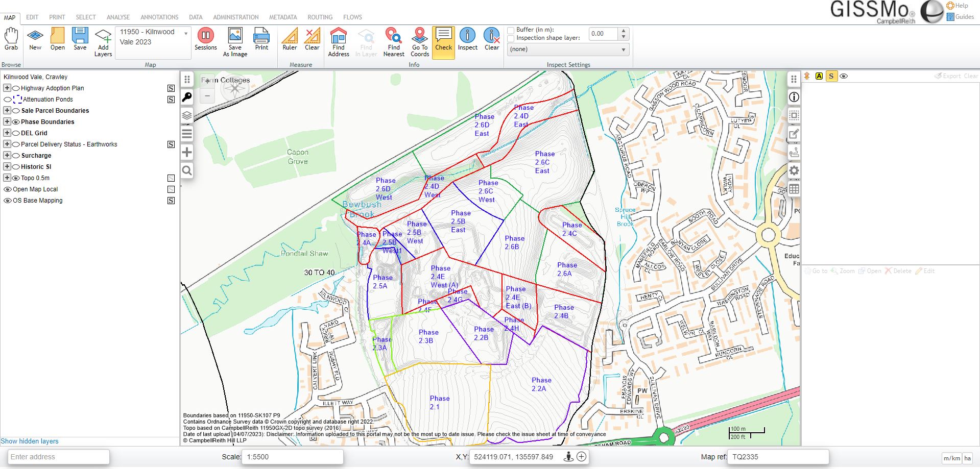Click the Find Nearest icon
Viewport: 980px width, 469px height.
coord(393,41)
